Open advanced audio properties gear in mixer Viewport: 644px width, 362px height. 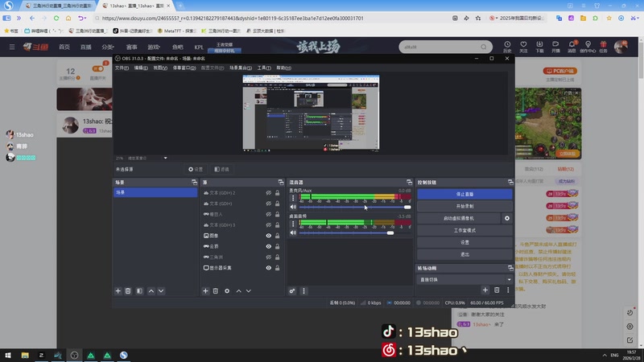[292, 291]
